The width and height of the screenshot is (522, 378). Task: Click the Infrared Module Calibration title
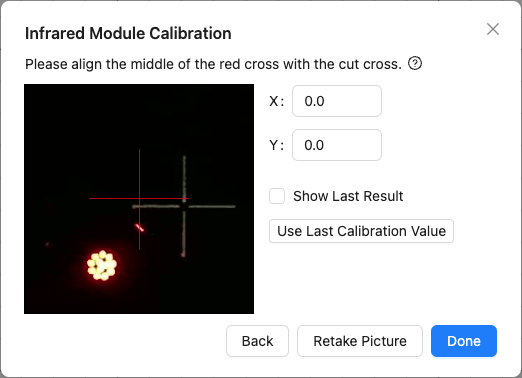click(x=128, y=33)
